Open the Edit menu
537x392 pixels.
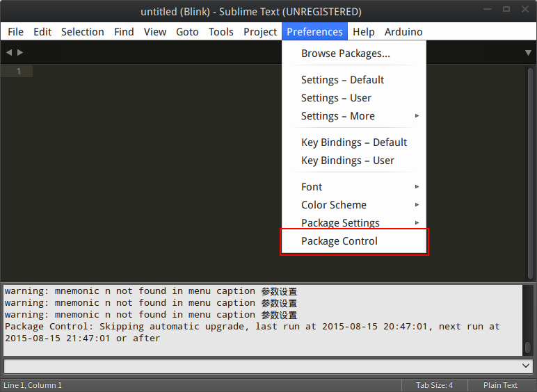(42, 32)
